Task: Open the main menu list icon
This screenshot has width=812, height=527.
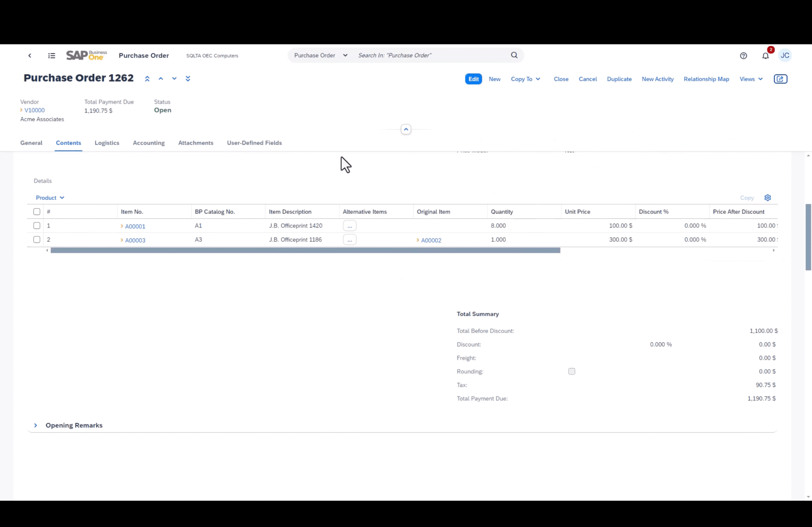Action: click(51, 55)
